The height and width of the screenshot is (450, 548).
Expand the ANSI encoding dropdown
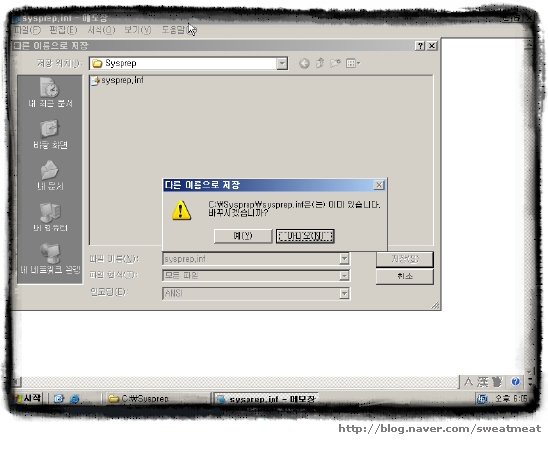point(344,293)
